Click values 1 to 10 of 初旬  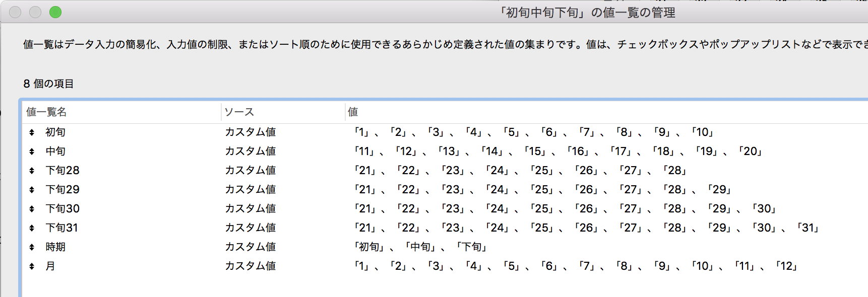tap(534, 132)
